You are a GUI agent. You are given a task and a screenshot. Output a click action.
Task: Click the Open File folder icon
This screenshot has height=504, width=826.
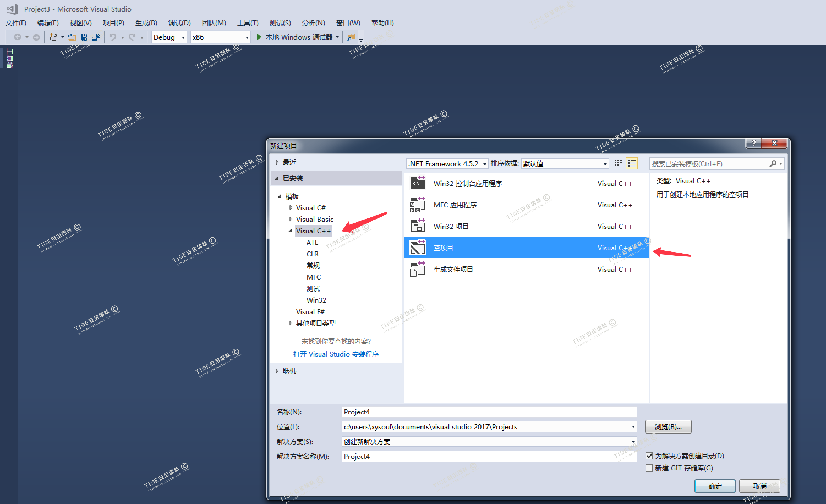click(72, 37)
